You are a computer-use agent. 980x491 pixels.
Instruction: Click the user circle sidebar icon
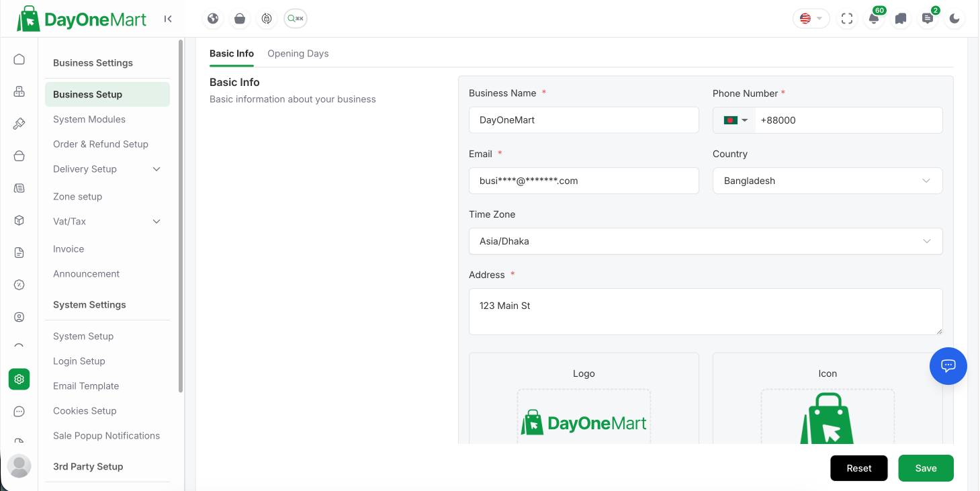coord(19,317)
